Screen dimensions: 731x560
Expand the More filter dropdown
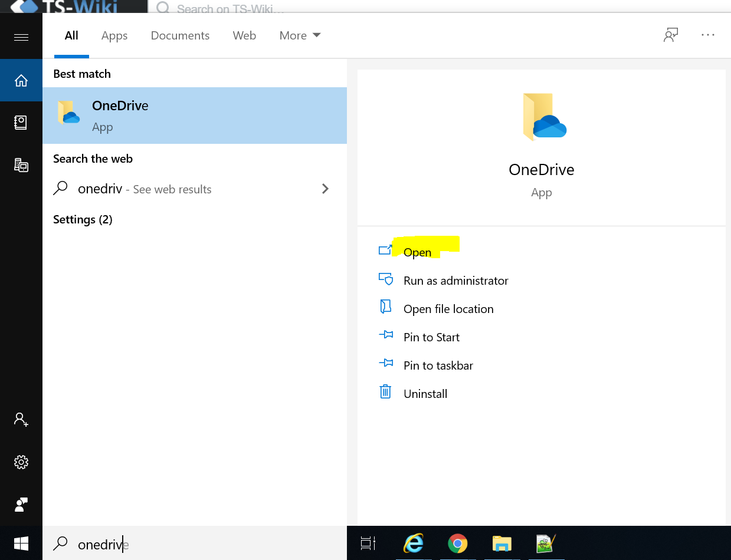tap(300, 36)
